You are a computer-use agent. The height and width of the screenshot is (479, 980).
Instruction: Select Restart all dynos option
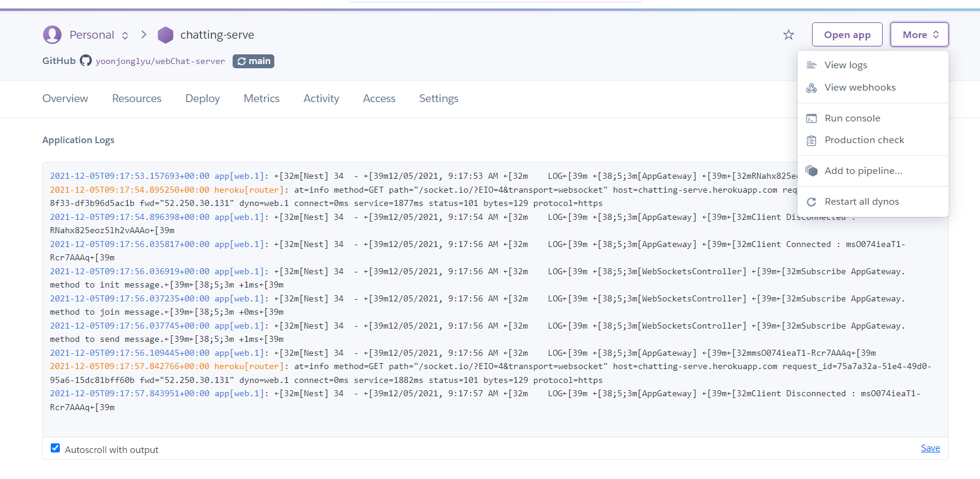873,202
